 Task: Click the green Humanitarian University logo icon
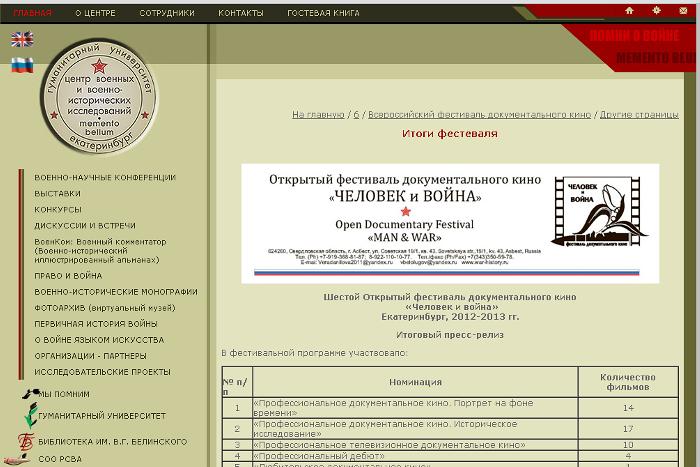click(29, 416)
